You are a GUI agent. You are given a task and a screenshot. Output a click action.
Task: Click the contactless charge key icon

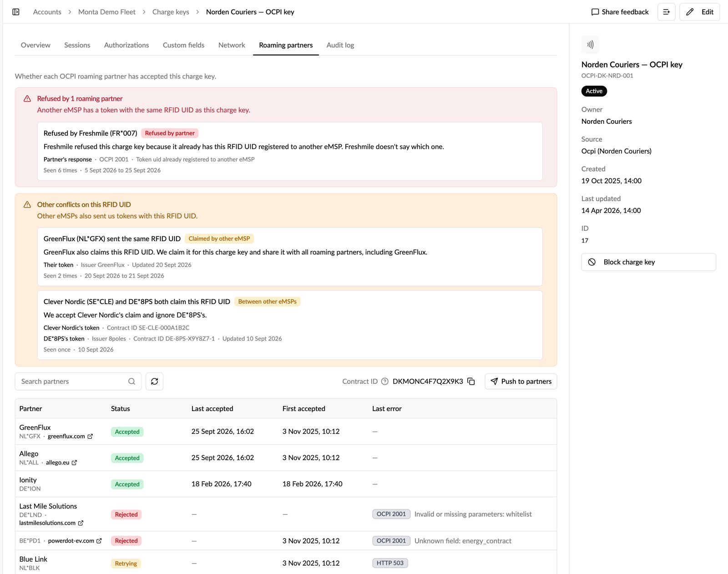click(x=590, y=45)
